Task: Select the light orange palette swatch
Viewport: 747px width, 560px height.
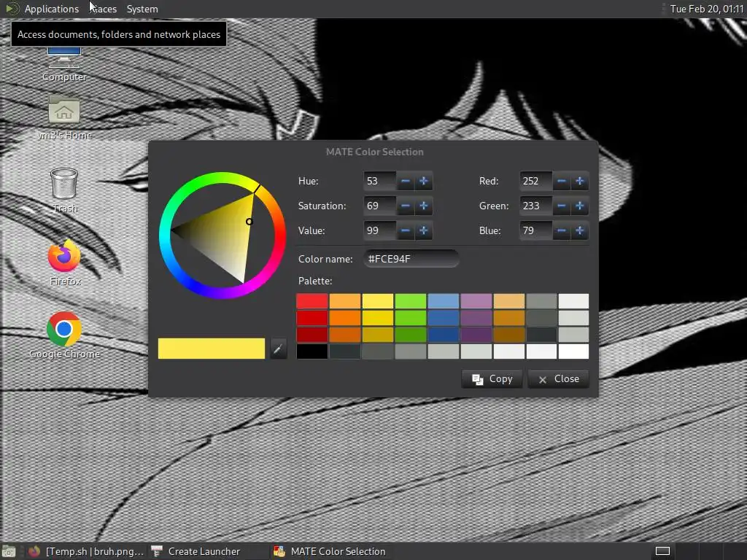Action: 345,301
